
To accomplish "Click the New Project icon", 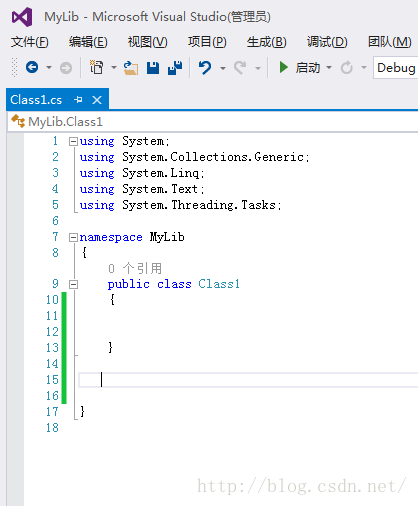I will coord(97,67).
